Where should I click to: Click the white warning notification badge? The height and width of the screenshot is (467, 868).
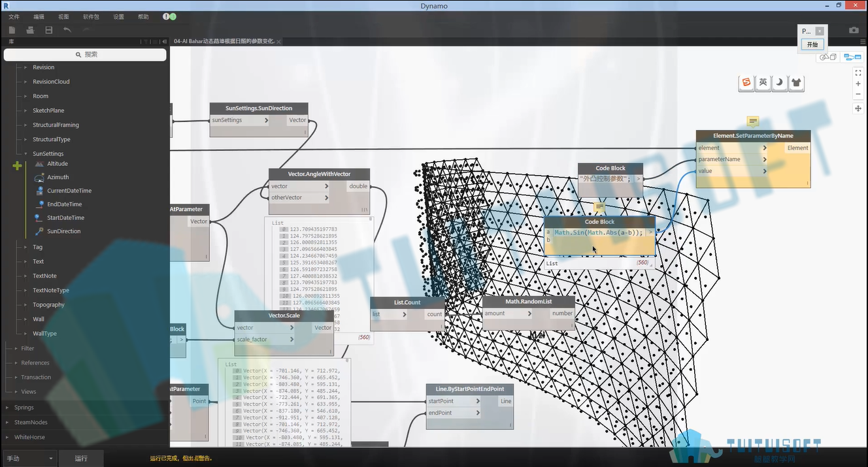click(166, 16)
